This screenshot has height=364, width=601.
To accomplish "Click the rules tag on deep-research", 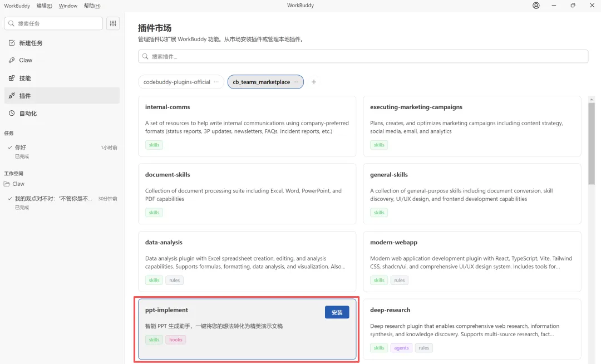I will click(x=424, y=348).
